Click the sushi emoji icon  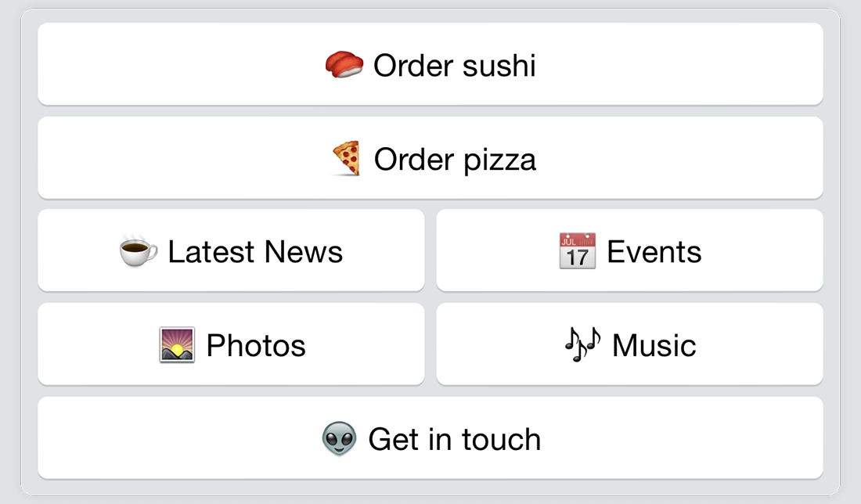click(344, 65)
